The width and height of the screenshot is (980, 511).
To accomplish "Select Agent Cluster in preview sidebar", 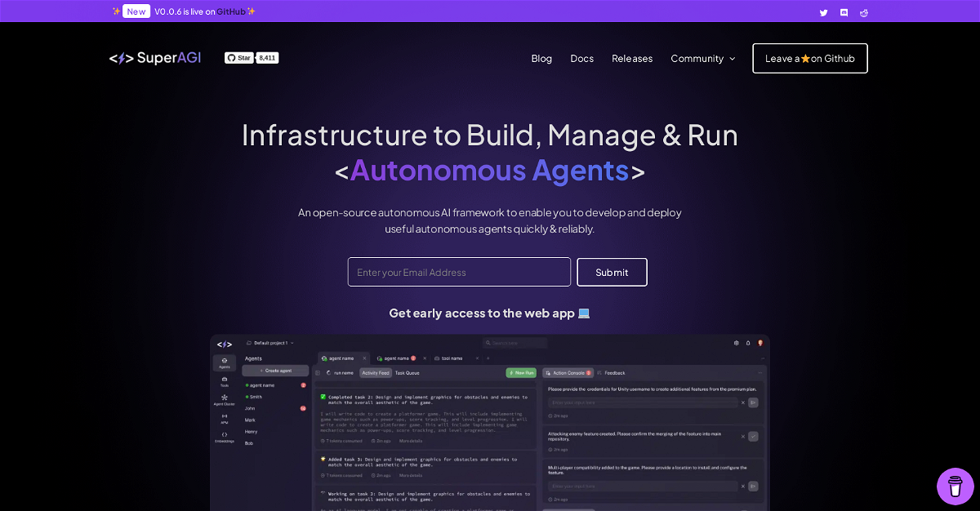I will click(225, 400).
